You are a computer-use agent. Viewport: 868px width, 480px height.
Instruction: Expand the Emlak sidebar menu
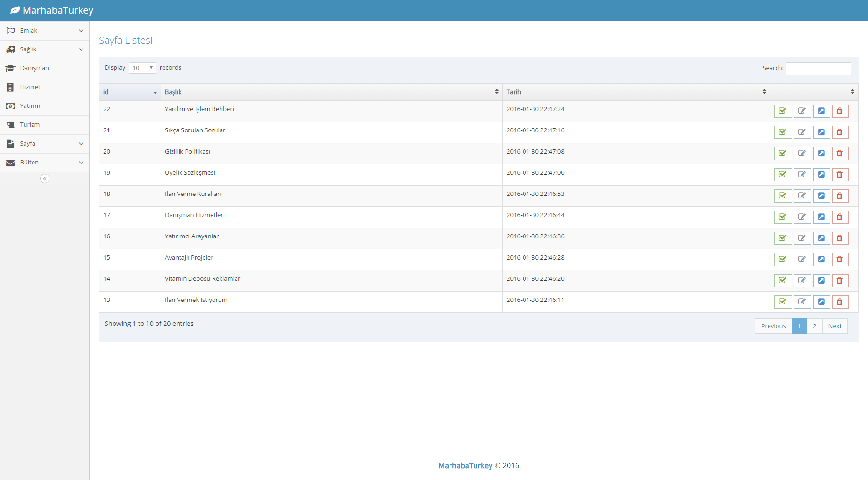click(x=44, y=31)
